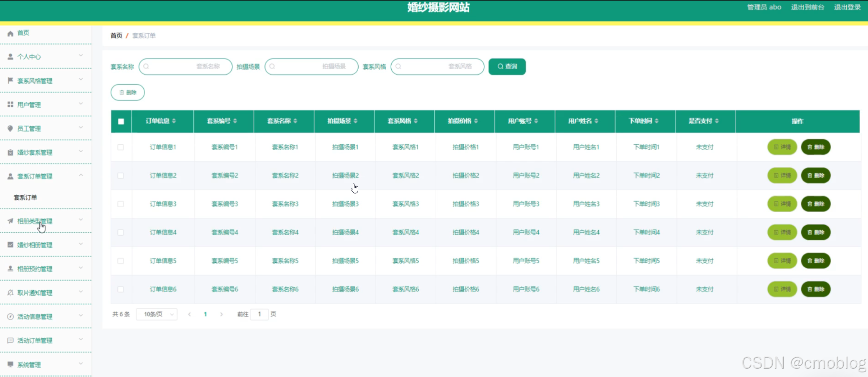868x377 pixels.
Task: Check the row checkbox for 订单信息2
Action: point(121,176)
